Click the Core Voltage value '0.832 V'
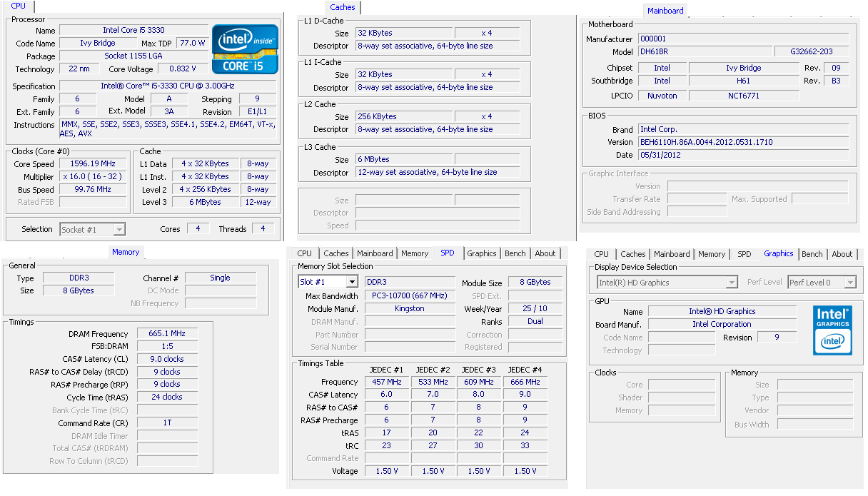The width and height of the screenshot is (868, 496). click(183, 69)
